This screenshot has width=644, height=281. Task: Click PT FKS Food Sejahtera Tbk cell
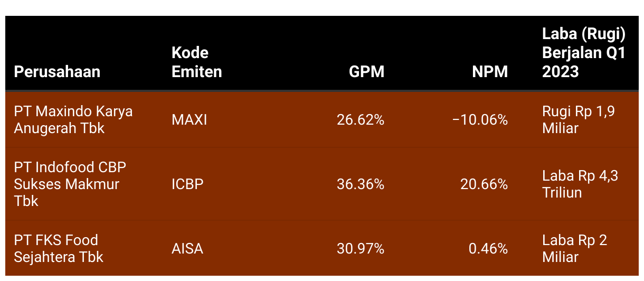coord(59,248)
